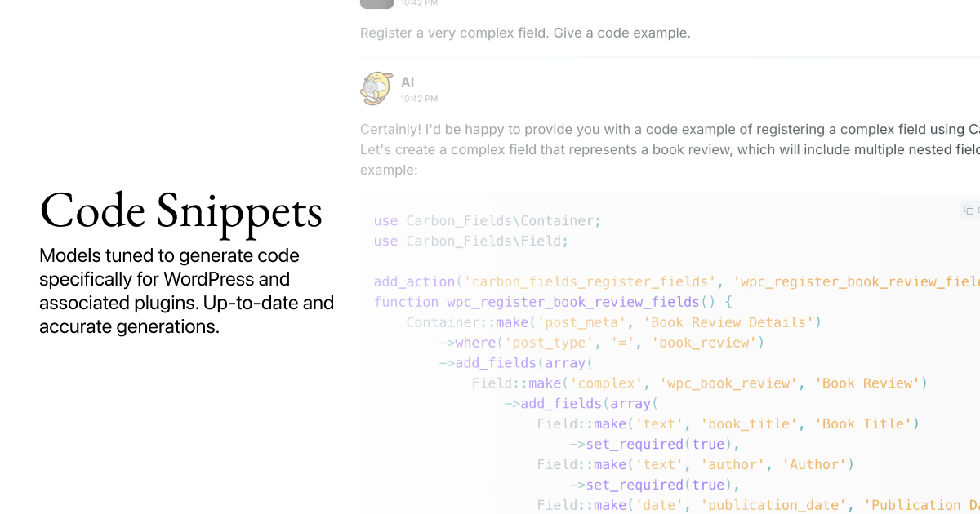Image resolution: width=980 pixels, height=514 pixels.
Task: Click the ->set_required(true) under book_title
Action: point(654,445)
